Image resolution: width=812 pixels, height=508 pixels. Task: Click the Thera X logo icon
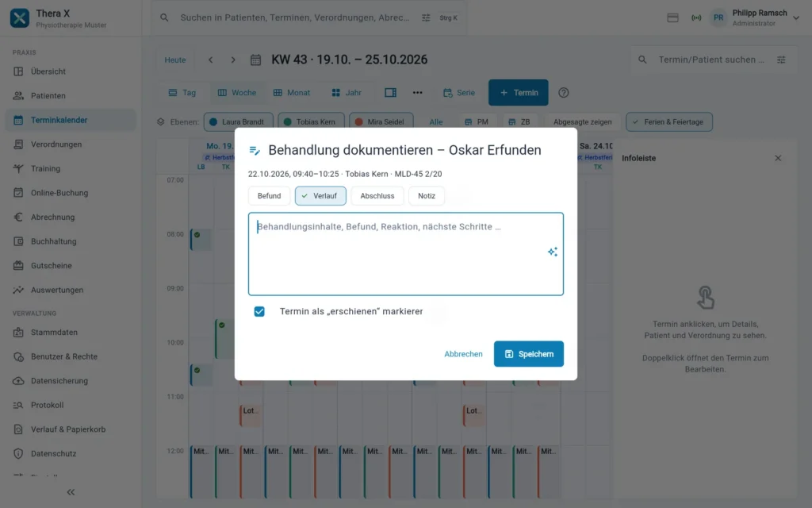(x=20, y=18)
